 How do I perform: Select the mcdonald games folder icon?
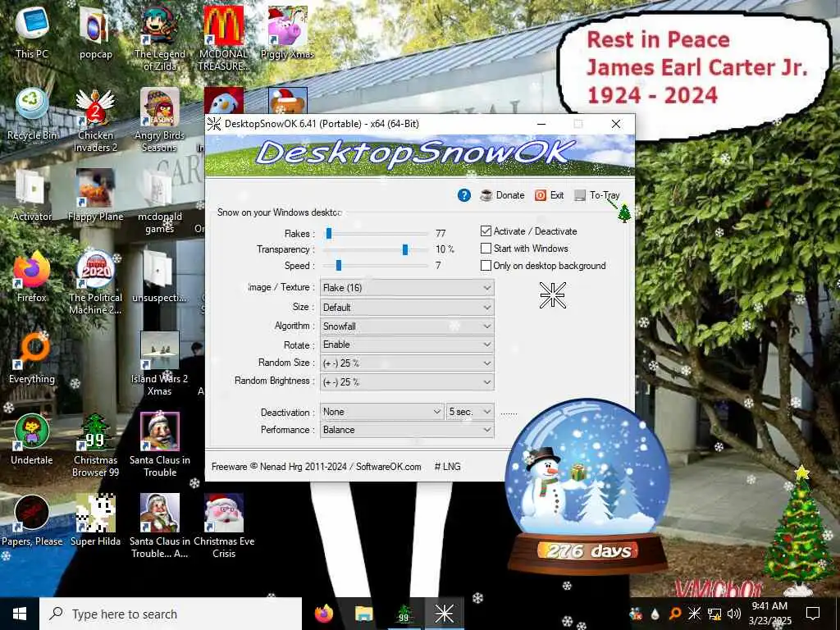[160, 202]
